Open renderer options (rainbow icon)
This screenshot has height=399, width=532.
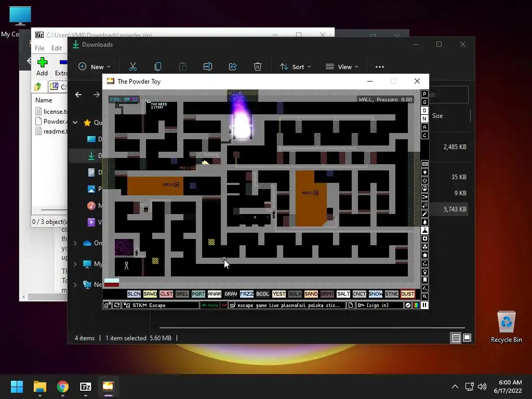pos(416,305)
